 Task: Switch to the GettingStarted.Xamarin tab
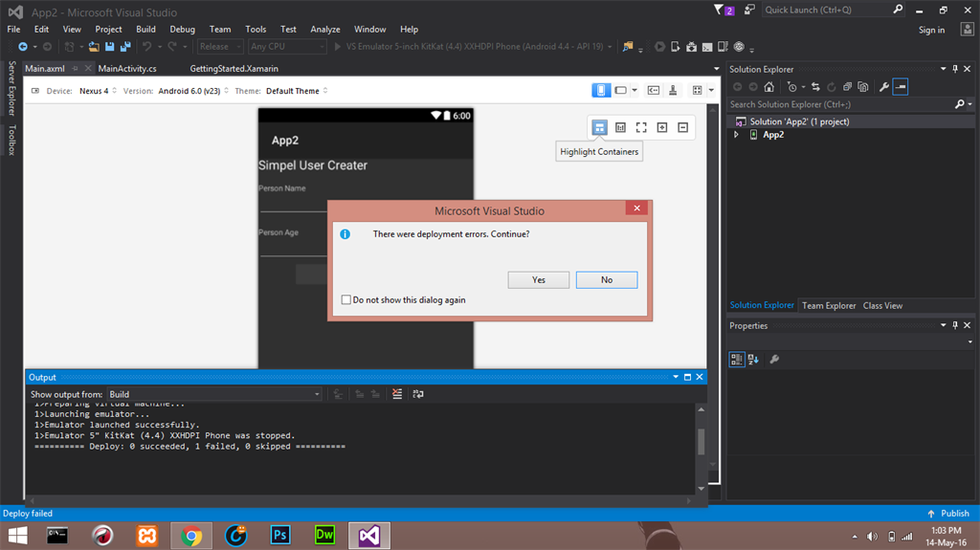coord(234,69)
